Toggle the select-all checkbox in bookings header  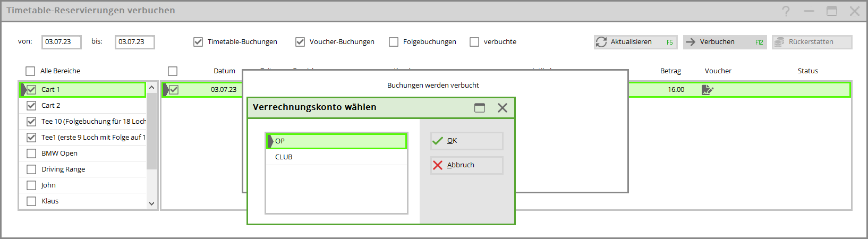pyautogui.click(x=173, y=71)
